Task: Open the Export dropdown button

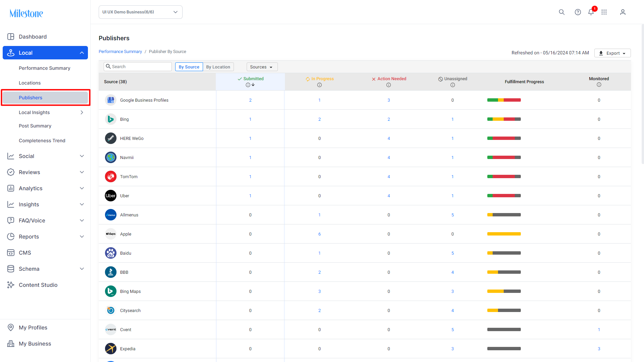Action: [x=612, y=53]
